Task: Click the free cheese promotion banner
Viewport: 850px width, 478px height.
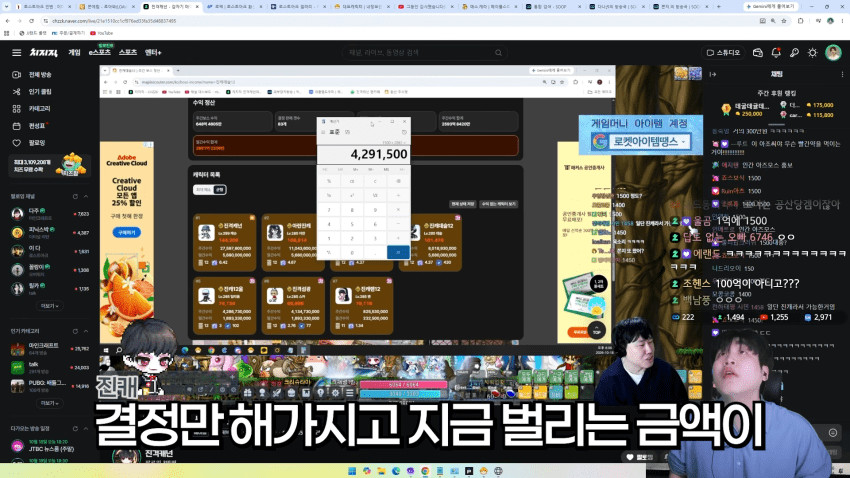Action: point(49,165)
